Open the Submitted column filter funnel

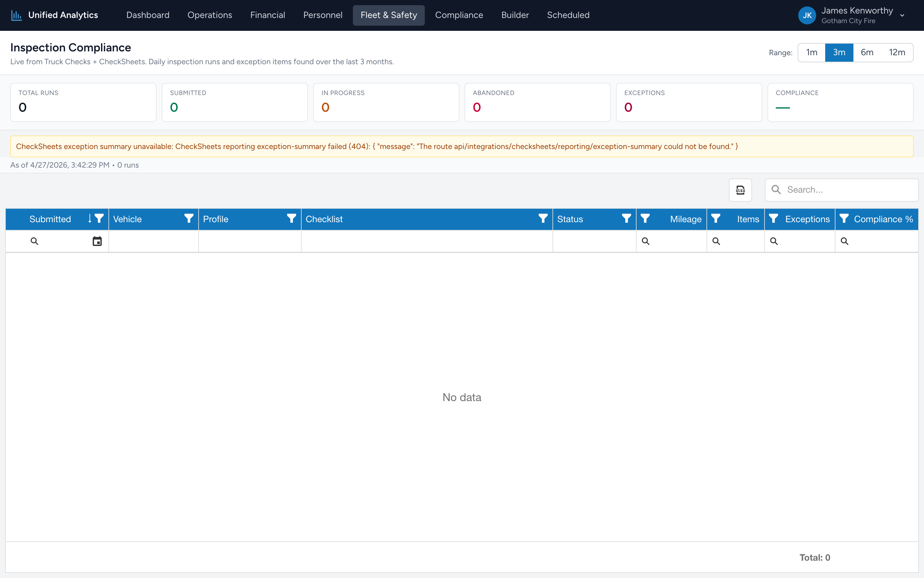coord(99,218)
